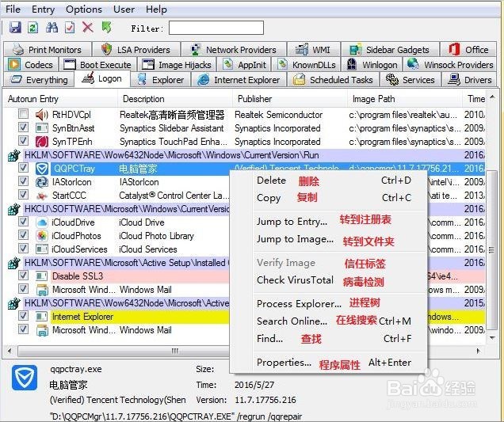This screenshot has height=422, width=504.
Task: Check the RtHDVCpl checkbox
Action: click(23, 114)
